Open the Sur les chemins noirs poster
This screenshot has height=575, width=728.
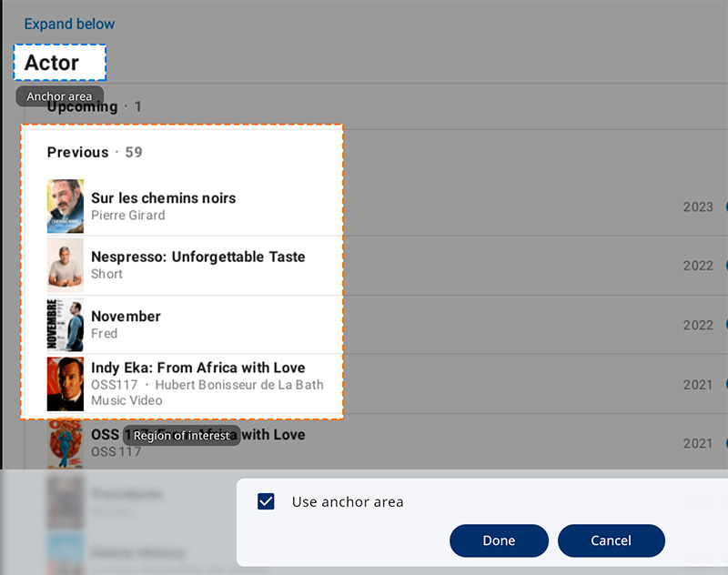(66, 207)
